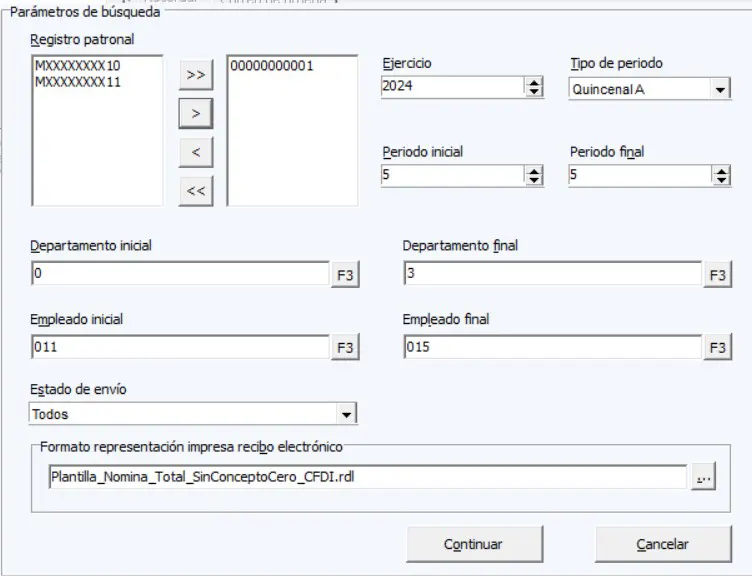
Task: Click the Cancelar button
Action: click(662, 545)
